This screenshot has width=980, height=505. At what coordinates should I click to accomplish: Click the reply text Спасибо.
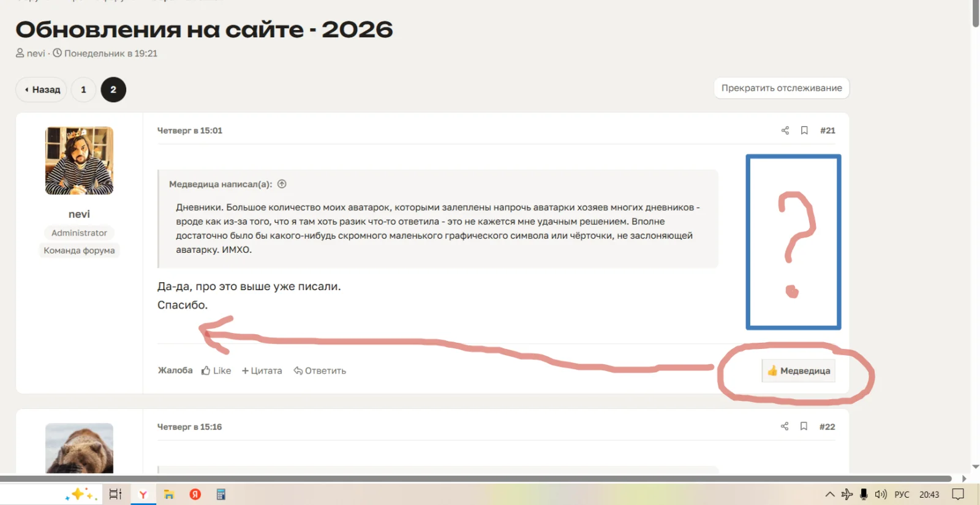coord(183,305)
